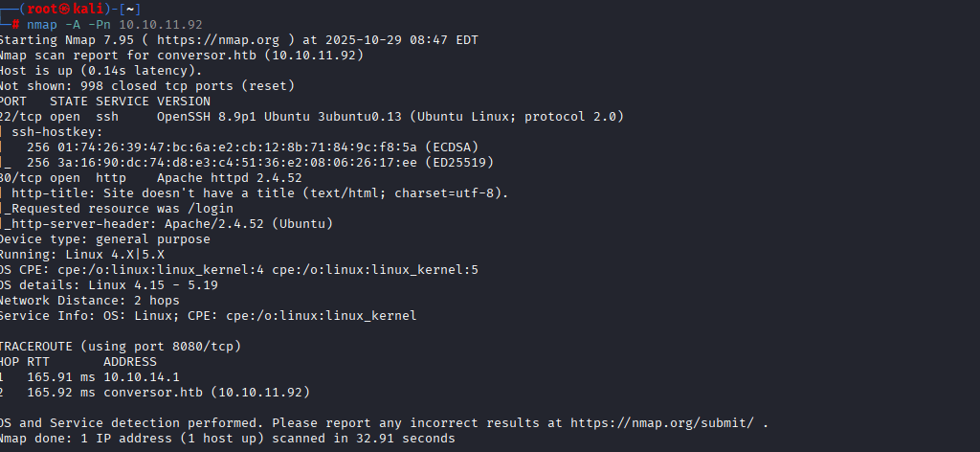Click the 10.10.14.1 hop address
This screenshot has width=980, height=452.
coord(142,376)
